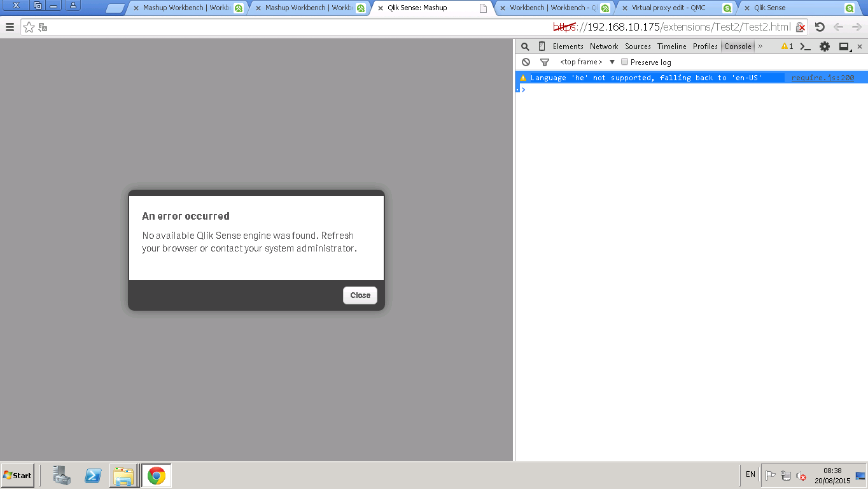Open the Sources tab in DevTools

coord(638,46)
